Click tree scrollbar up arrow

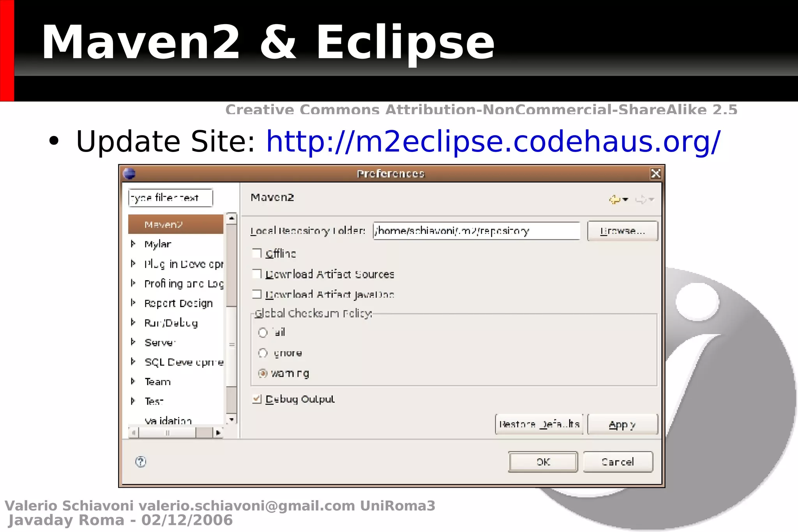[231, 218]
